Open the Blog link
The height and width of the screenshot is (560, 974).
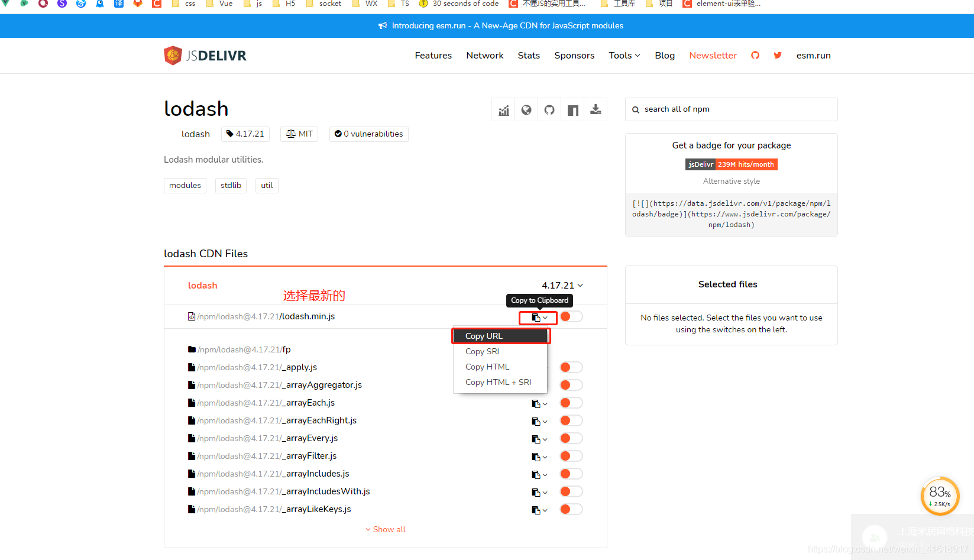click(665, 55)
